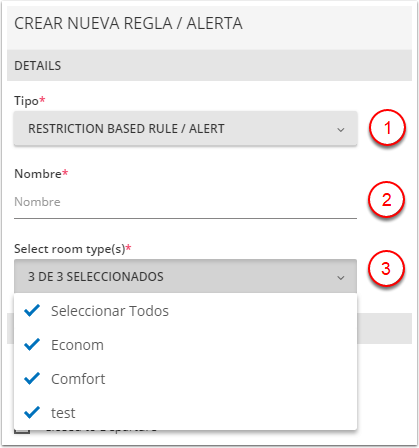Click the chevron arrow in Tipo field
The image size is (419, 448).
[x=341, y=129]
